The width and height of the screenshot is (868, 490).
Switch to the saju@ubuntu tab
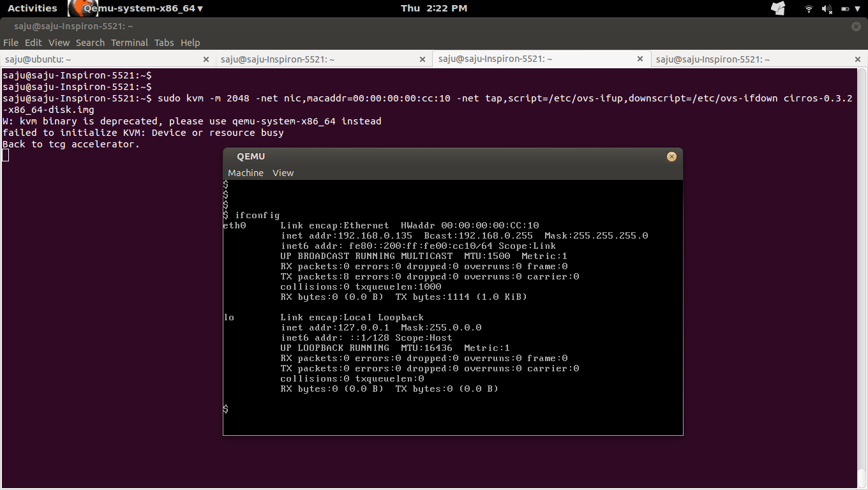[x=107, y=59]
